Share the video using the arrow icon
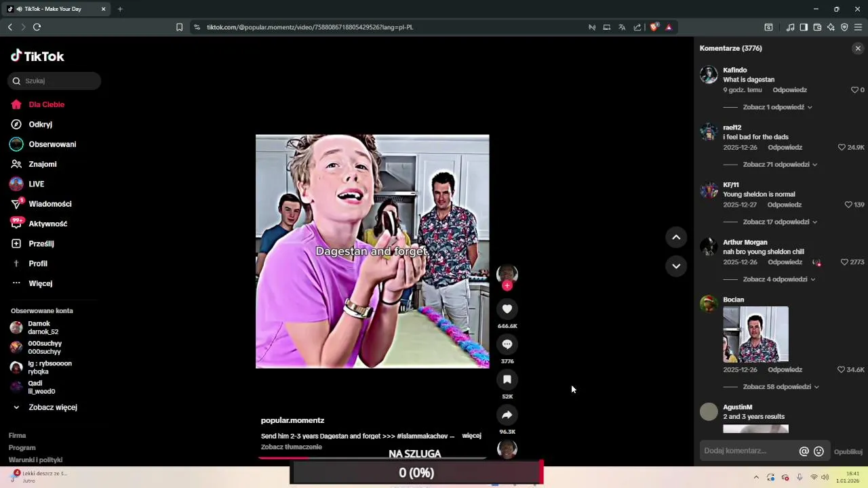The height and width of the screenshot is (488, 868). tap(507, 415)
